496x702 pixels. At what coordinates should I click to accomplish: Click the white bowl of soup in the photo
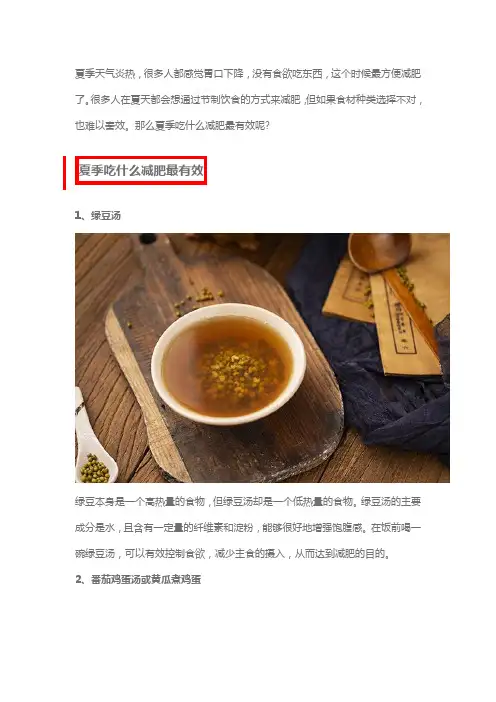click(228, 364)
